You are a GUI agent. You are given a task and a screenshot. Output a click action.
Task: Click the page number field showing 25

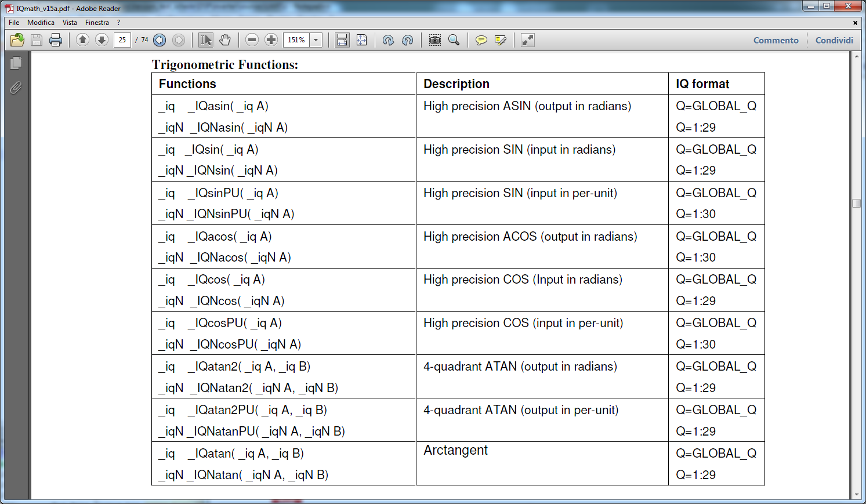122,40
